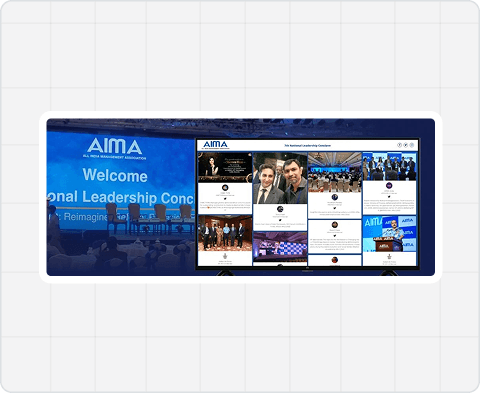Click the username below the selfie post avatar
Viewport: 480px width, 393px height.
pos(280,214)
